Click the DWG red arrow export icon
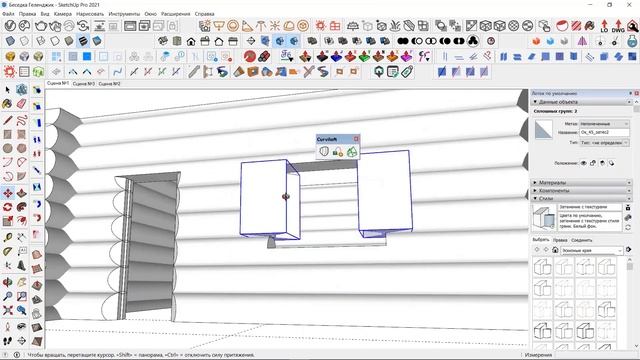This screenshot has width=640, height=360. 618,26
